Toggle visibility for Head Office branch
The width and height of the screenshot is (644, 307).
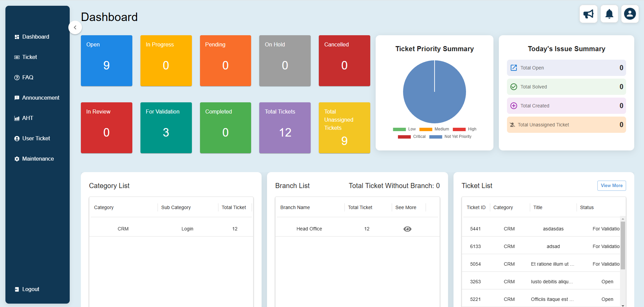pyautogui.click(x=407, y=229)
